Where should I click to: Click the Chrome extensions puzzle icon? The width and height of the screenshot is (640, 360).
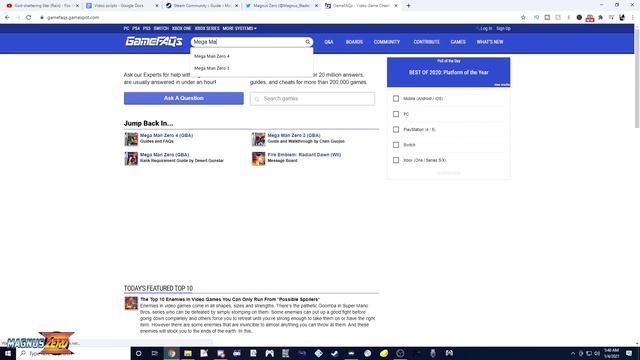click(600, 18)
